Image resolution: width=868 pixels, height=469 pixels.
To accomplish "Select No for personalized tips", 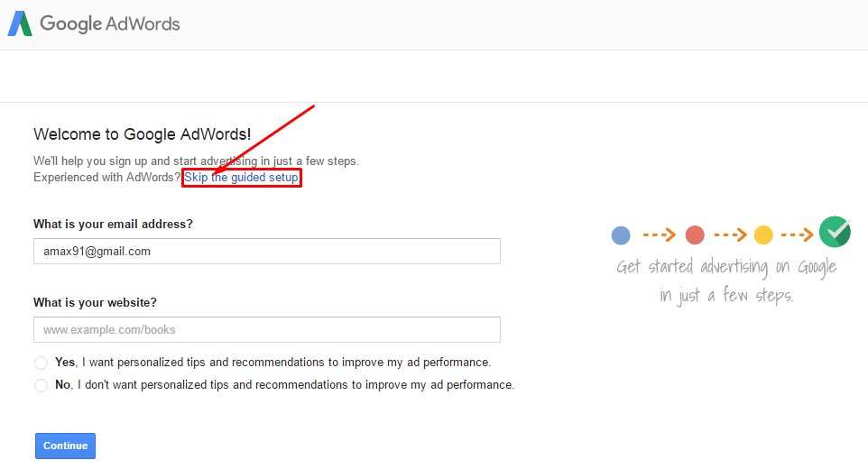I will (41, 385).
